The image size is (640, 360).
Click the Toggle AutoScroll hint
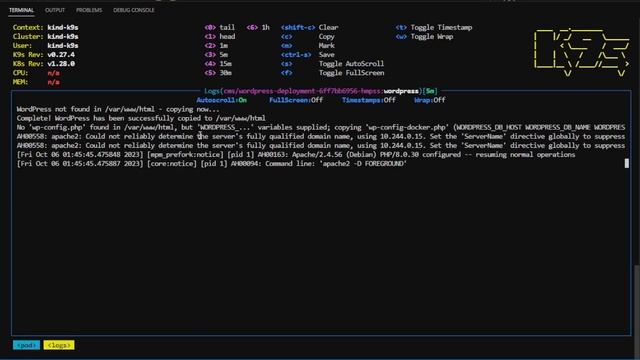point(332,64)
